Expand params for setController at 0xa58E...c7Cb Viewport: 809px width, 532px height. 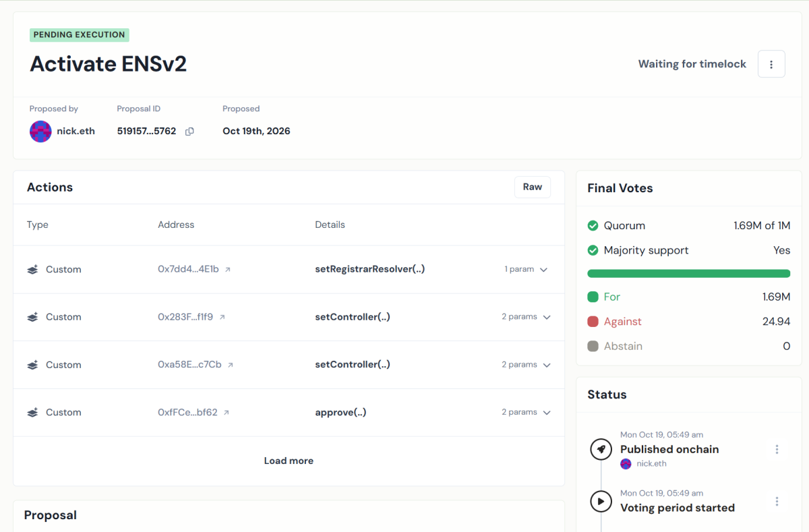527,365
